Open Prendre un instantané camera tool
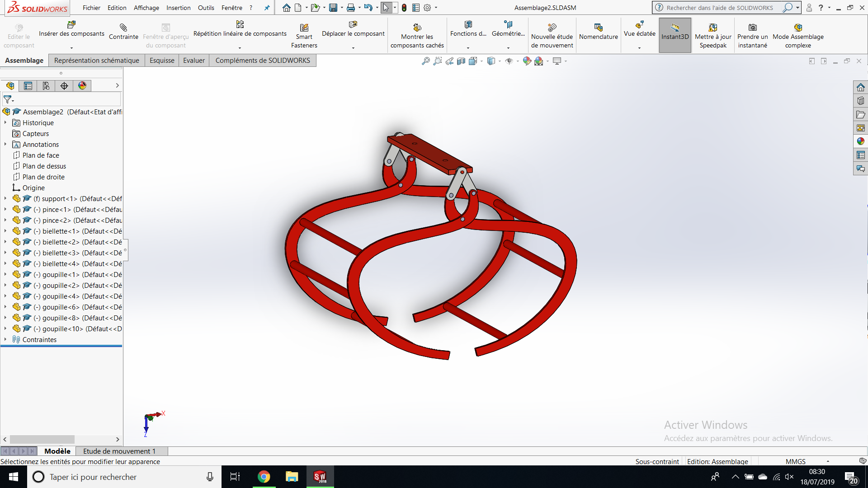 [x=752, y=28]
